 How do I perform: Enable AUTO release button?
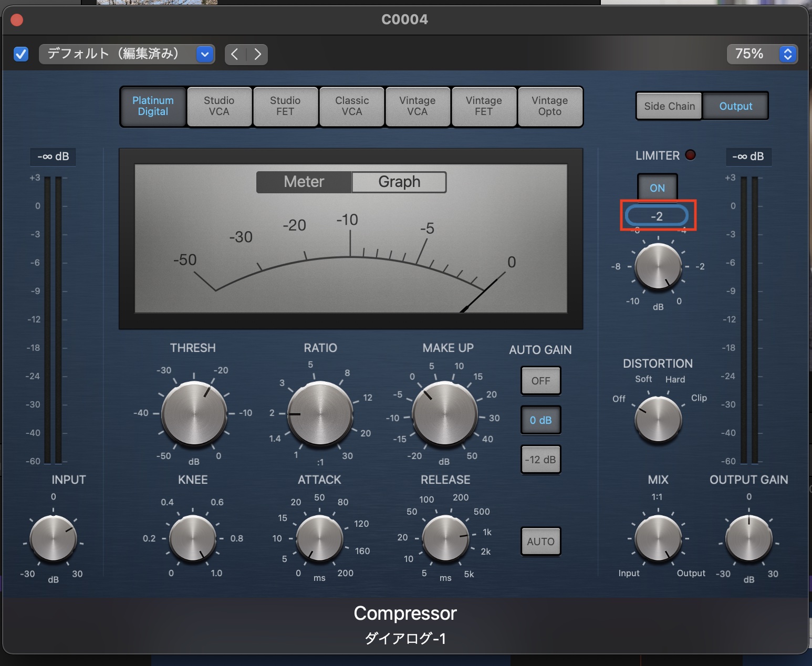point(541,542)
